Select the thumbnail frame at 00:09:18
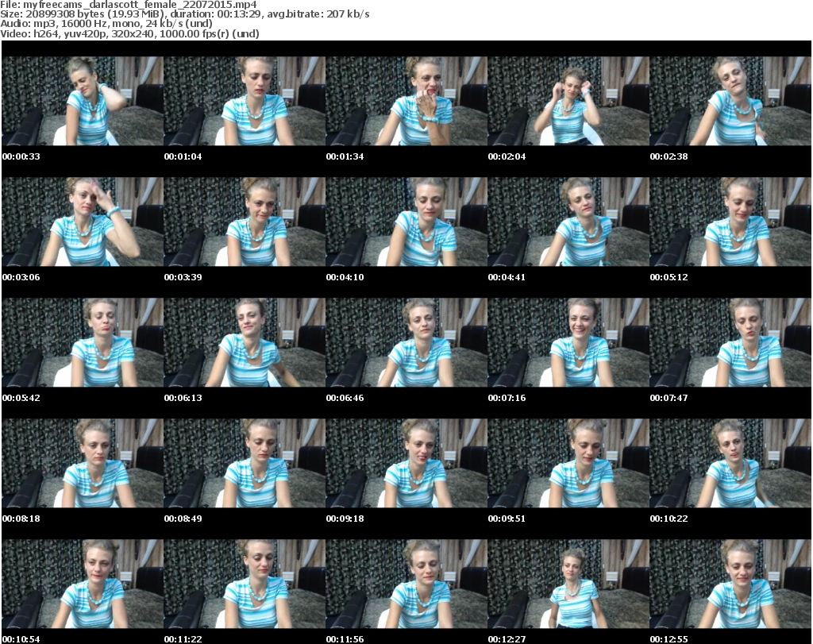Screen dimensions: 813x644 pos(406,464)
